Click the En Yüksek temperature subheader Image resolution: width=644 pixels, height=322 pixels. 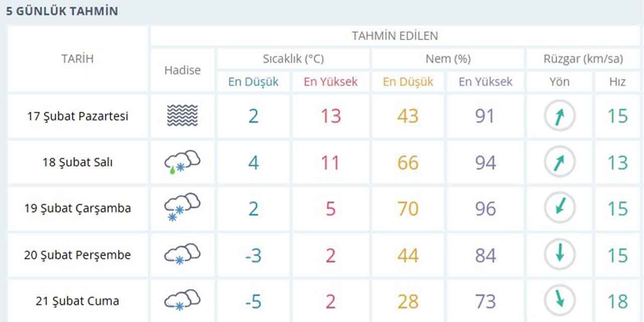331,82
